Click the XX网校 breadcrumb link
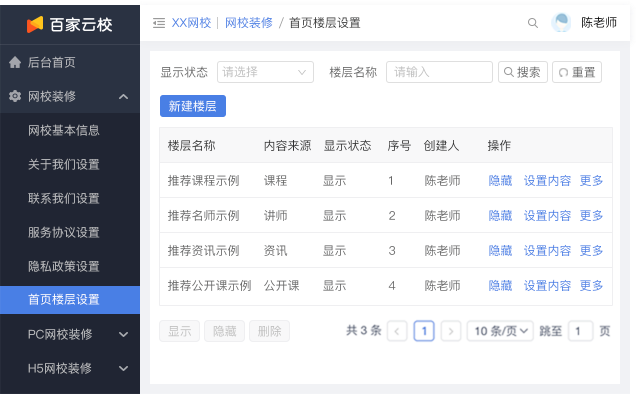 click(191, 23)
